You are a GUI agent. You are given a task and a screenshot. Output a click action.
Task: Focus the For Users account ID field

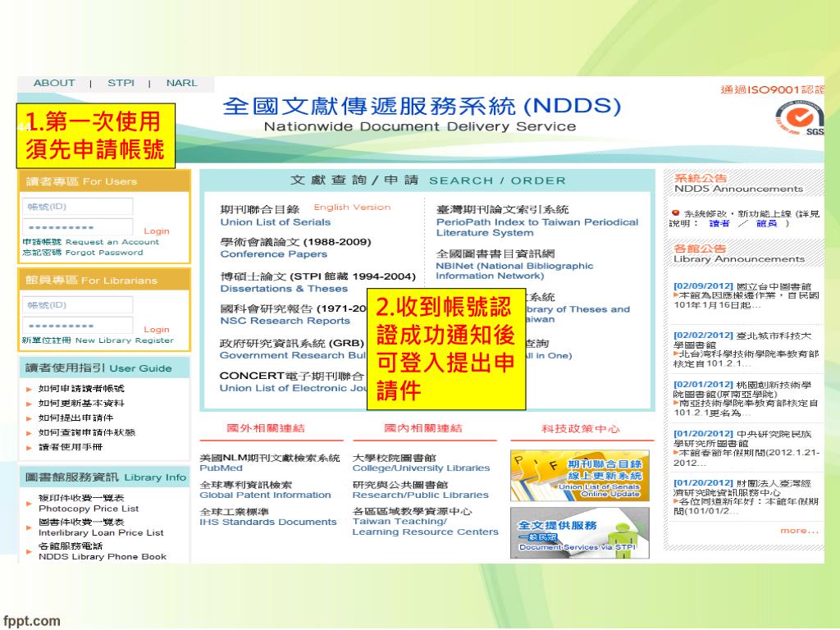click(78, 207)
